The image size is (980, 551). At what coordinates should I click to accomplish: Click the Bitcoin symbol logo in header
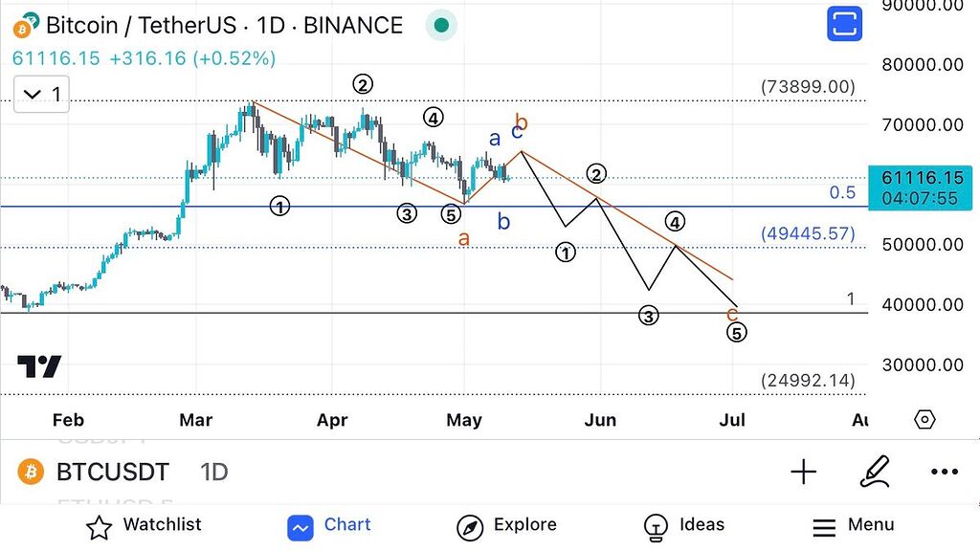pyautogui.click(x=28, y=26)
